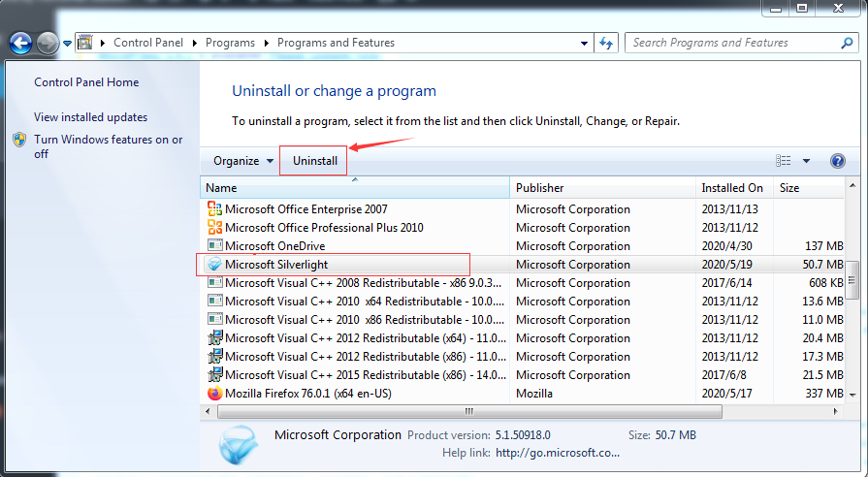Open the help question mark icon
868x477 pixels.
[838, 161]
